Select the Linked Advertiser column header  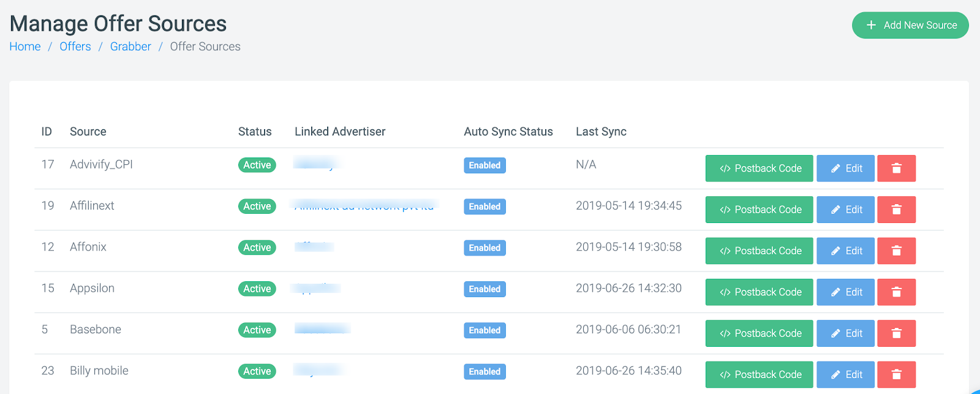tap(340, 132)
